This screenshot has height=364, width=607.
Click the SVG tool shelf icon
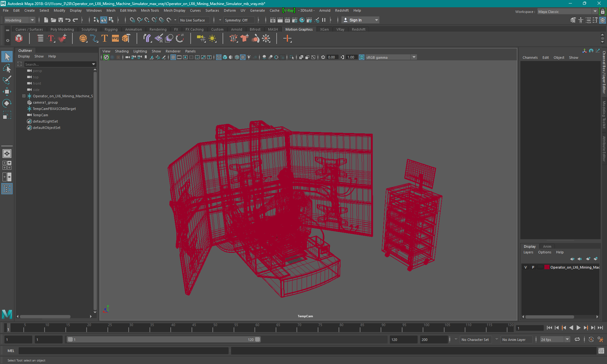pyautogui.click(x=115, y=39)
